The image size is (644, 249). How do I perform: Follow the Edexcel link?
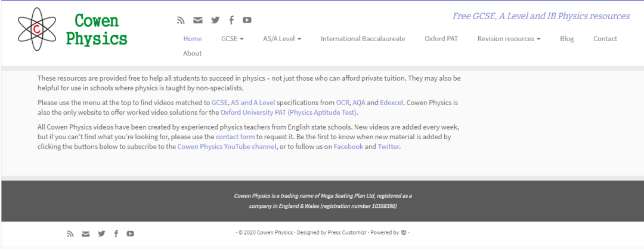coord(391,103)
